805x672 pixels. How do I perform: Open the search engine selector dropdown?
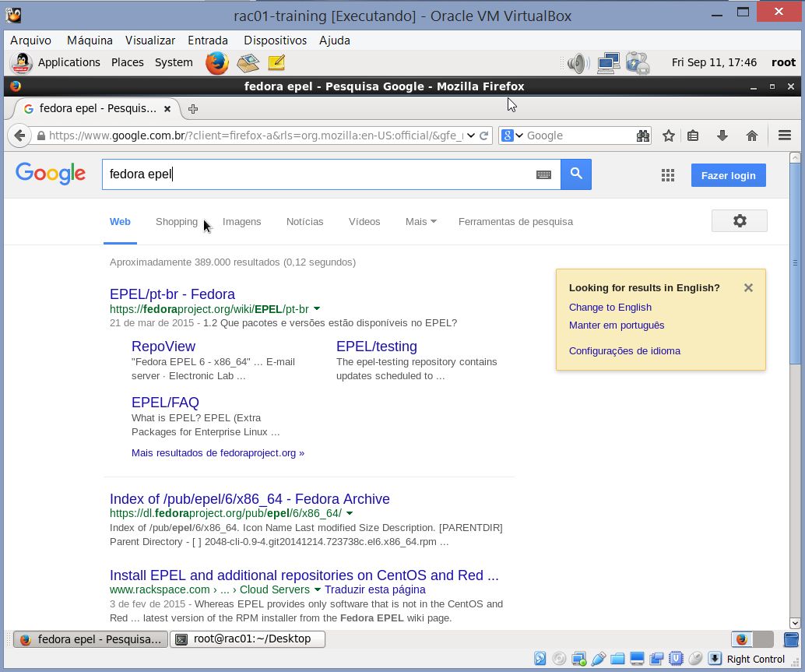(x=511, y=135)
